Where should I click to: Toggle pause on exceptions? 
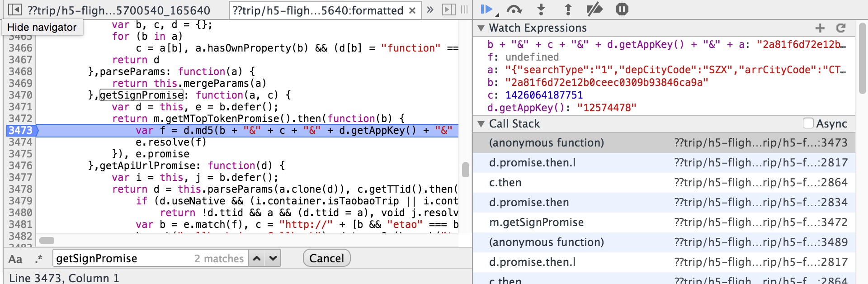(x=622, y=9)
